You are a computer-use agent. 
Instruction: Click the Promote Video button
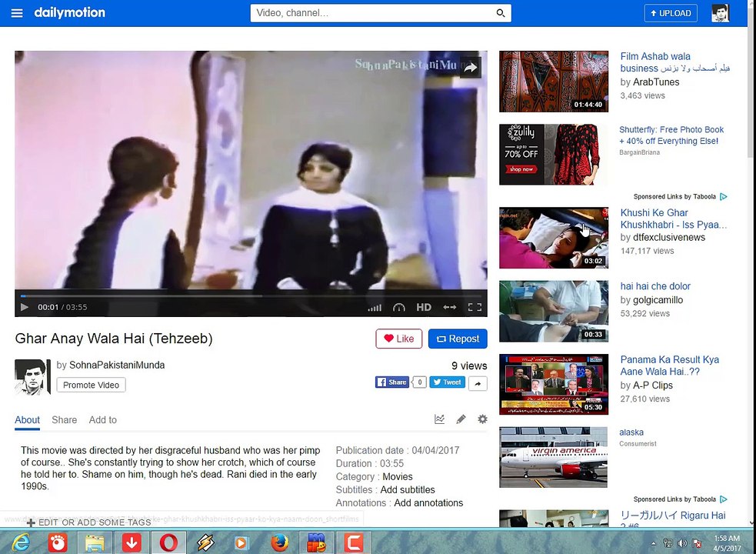click(x=91, y=385)
